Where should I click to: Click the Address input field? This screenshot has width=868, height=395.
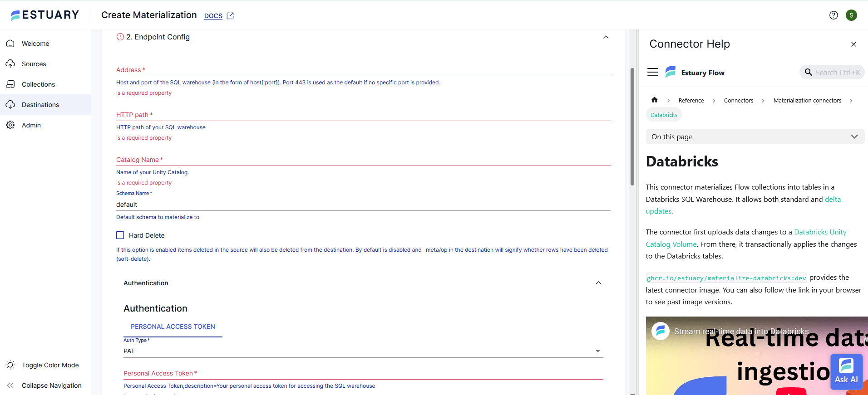[x=363, y=70]
